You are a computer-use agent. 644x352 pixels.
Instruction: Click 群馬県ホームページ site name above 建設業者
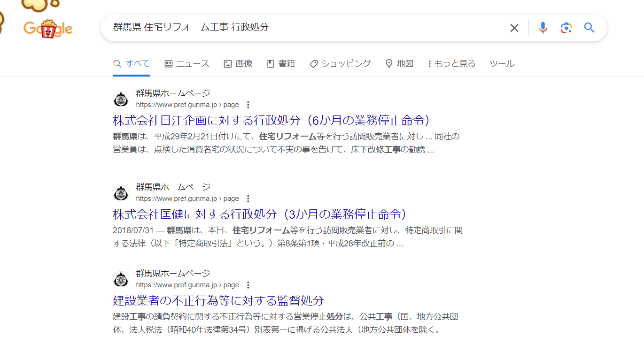point(173,274)
